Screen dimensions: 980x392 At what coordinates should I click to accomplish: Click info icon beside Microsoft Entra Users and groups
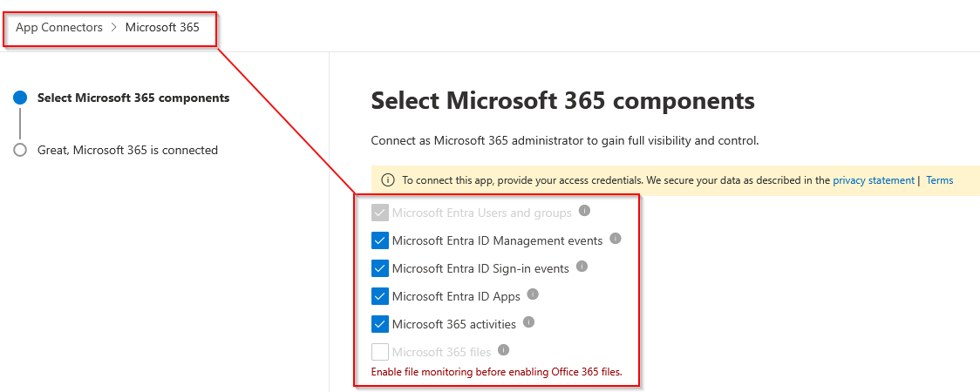point(585,211)
